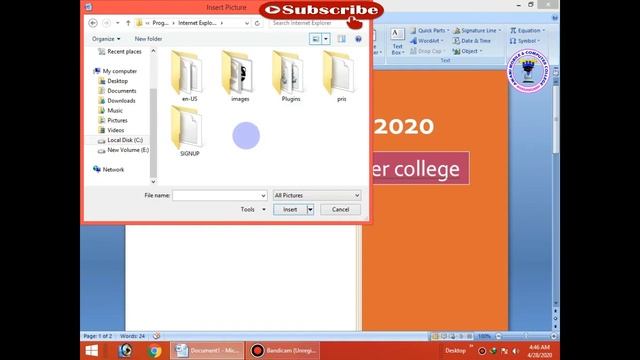This screenshot has height=360, width=640.
Task: Expand the Insert button arrow options
Action: click(310, 209)
